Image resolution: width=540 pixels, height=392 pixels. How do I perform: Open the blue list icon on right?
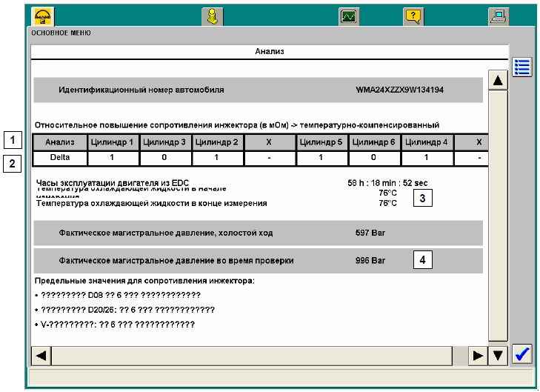pyautogui.click(x=522, y=66)
